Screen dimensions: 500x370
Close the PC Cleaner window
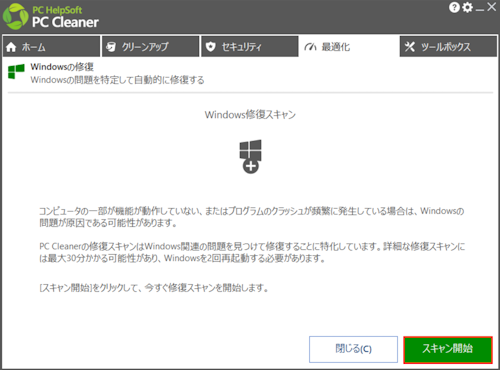click(492, 7)
